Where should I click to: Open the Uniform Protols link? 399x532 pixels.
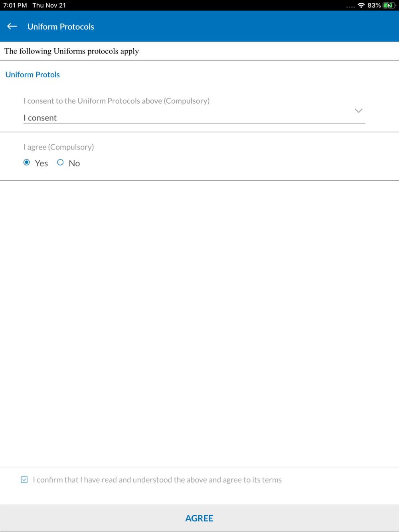[x=32, y=75]
